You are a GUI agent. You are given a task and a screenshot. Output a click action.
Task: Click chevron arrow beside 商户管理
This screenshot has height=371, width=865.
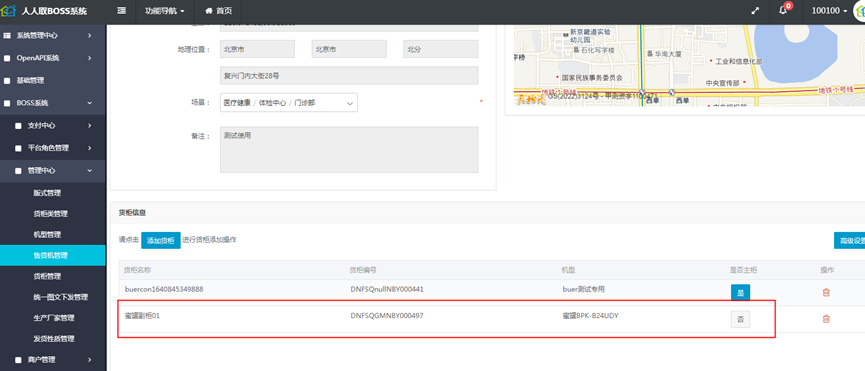pyautogui.click(x=89, y=360)
